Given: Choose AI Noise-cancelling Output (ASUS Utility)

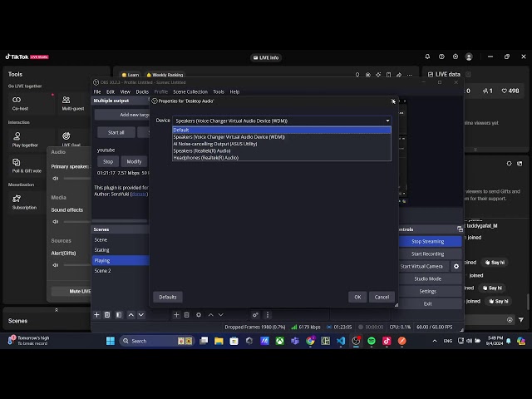Looking at the screenshot, I should tap(282, 144).
